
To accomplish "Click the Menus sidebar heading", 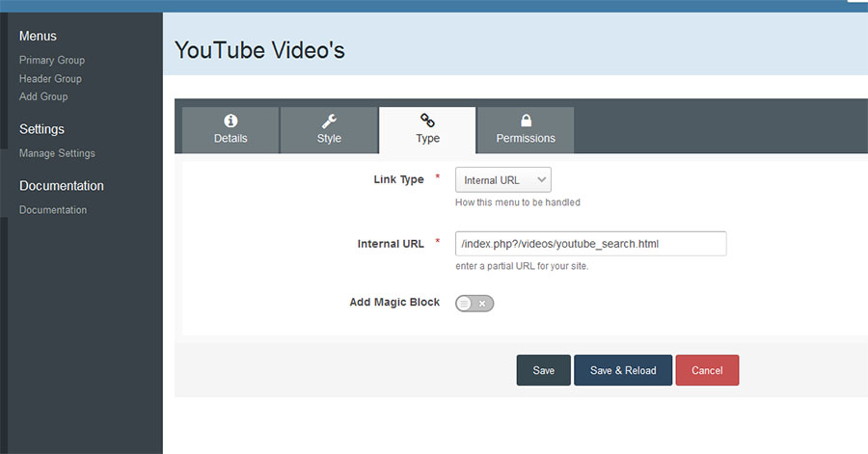I will point(38,37).
